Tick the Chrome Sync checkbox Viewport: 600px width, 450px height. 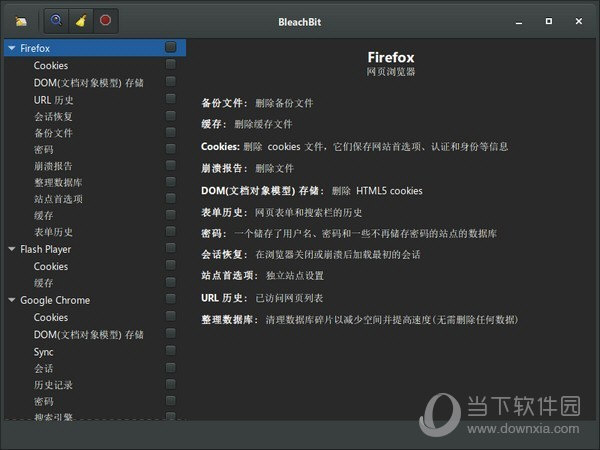pyautogui.click(x=171, y=351)
